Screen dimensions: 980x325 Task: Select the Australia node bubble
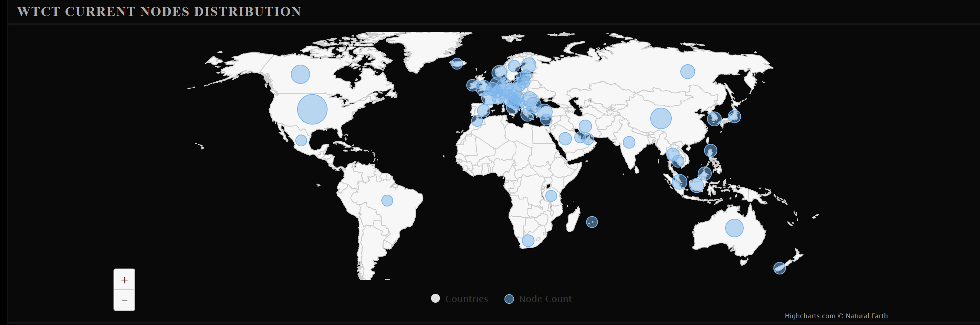point(734,228)
